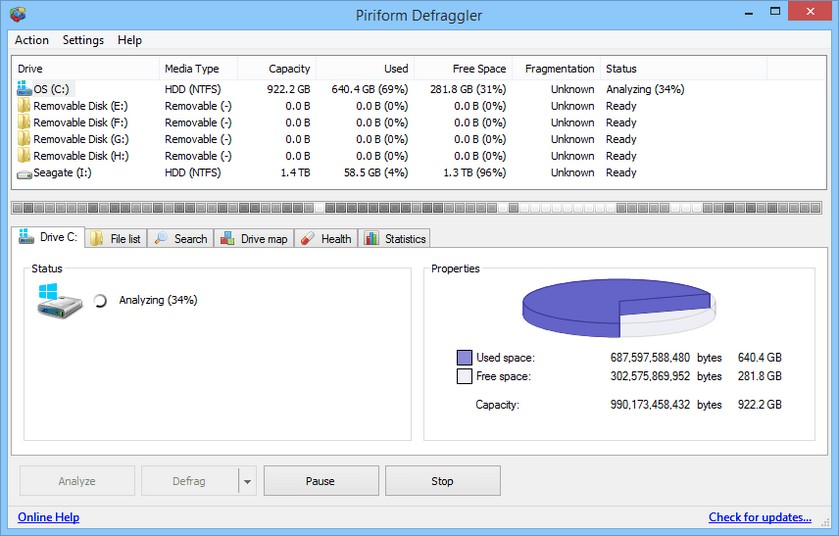Click the Removable Disk (F:) folder icon
This screenshot has height=536, width=839.
click(x=24, y=122)
